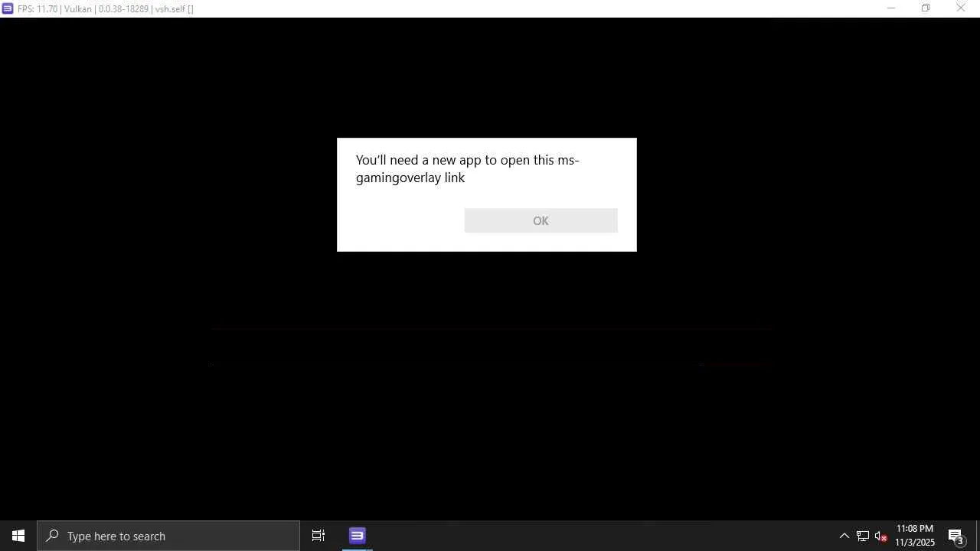
Task: Restore down the RPCS3 window
Action: click(x=926, y=8)
